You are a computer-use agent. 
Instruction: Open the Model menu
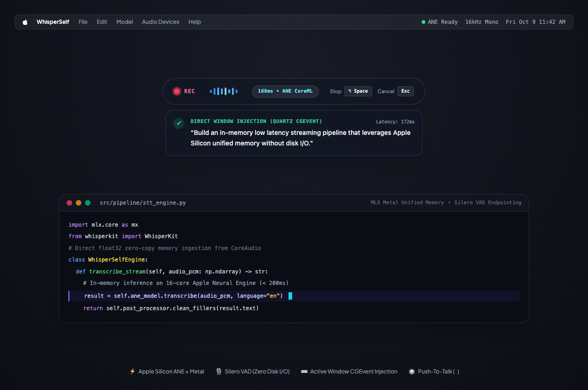tap(124, 22)
